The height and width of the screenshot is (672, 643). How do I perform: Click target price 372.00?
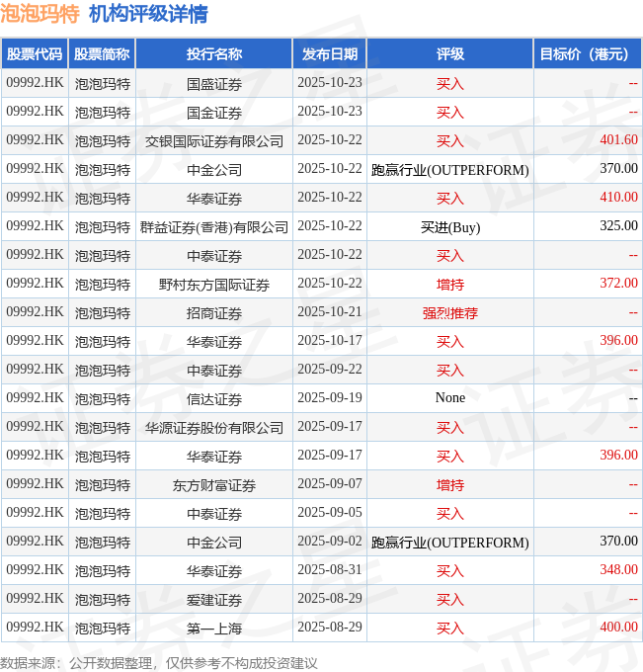[618, 284]
